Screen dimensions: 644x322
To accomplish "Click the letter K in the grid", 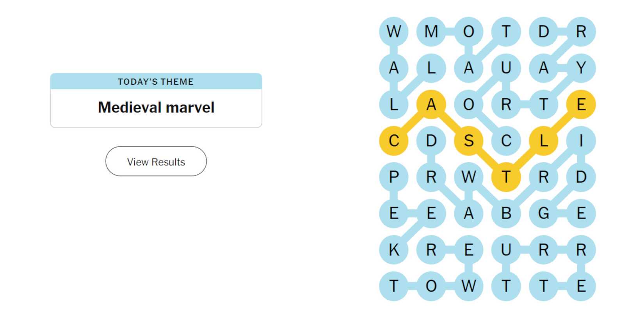I will point(393,249).
